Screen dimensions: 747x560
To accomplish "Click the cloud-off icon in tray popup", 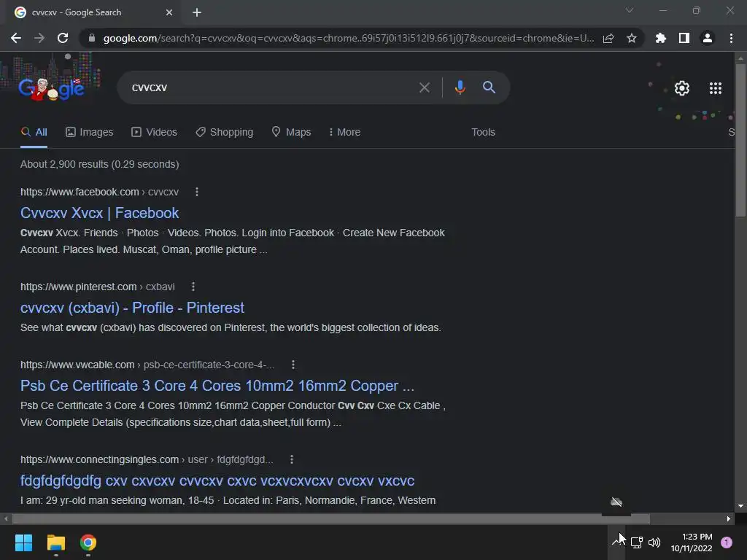I will (x=616, y=502).
